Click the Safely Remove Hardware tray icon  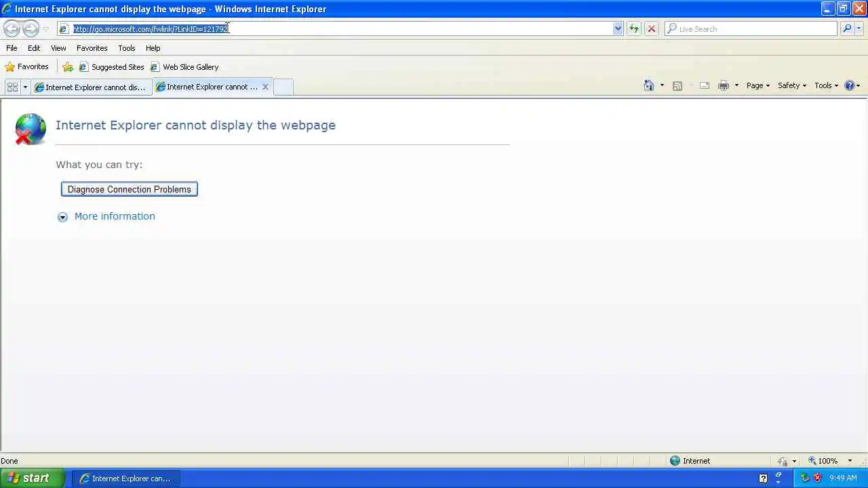tap(805, 478)
